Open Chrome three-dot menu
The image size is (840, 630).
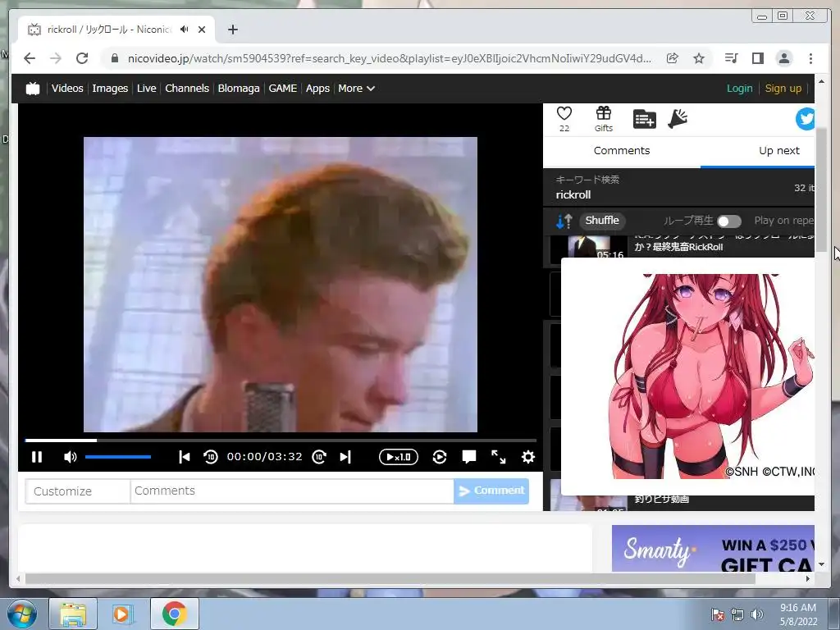point(810,58)
